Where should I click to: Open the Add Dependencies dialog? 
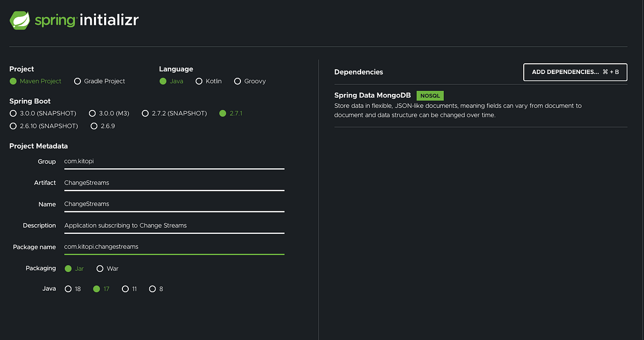575,72
